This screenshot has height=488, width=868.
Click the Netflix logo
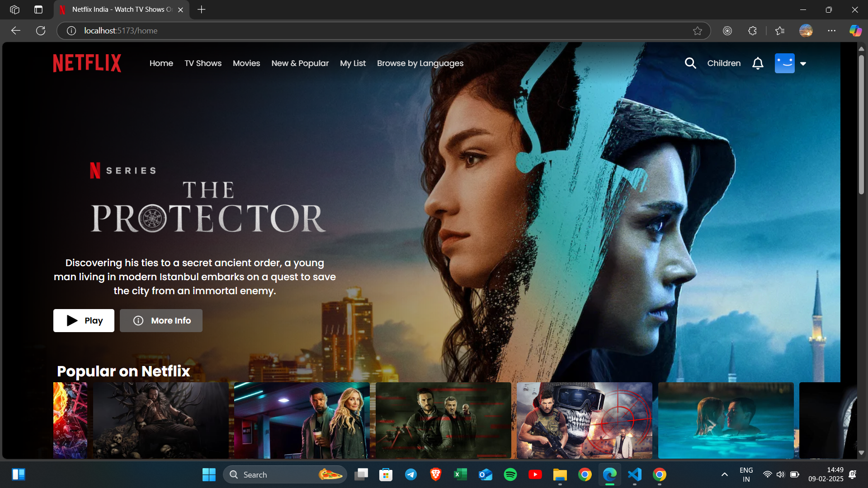point(87,63)
